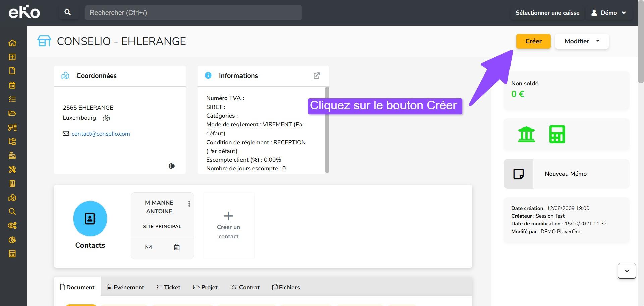Viewport: 644px width, 306px height.
Task: Click envelope icon under M MANNE ANTOINE
Action: 148,247
